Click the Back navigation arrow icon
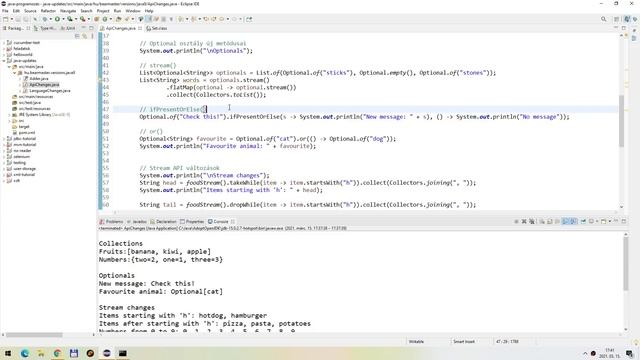 pos(222,19)
